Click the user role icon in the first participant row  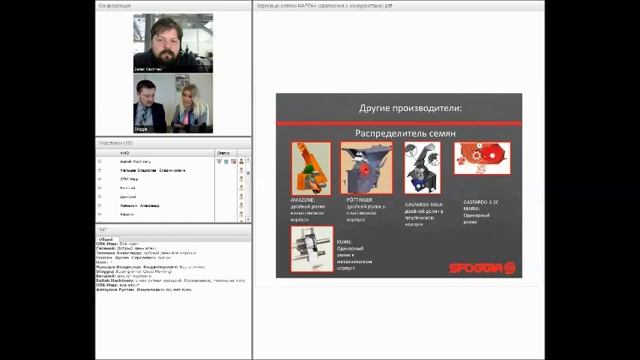pos(241,162)
